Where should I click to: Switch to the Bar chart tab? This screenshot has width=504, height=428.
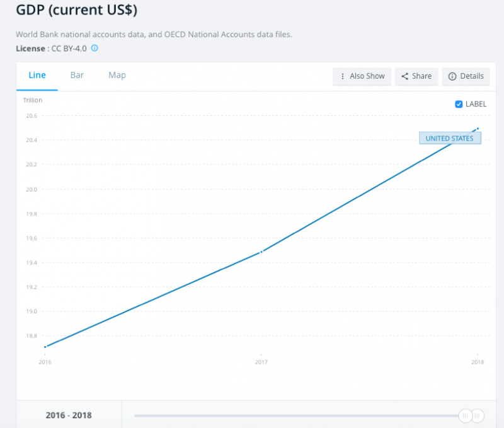click(77, 75)
